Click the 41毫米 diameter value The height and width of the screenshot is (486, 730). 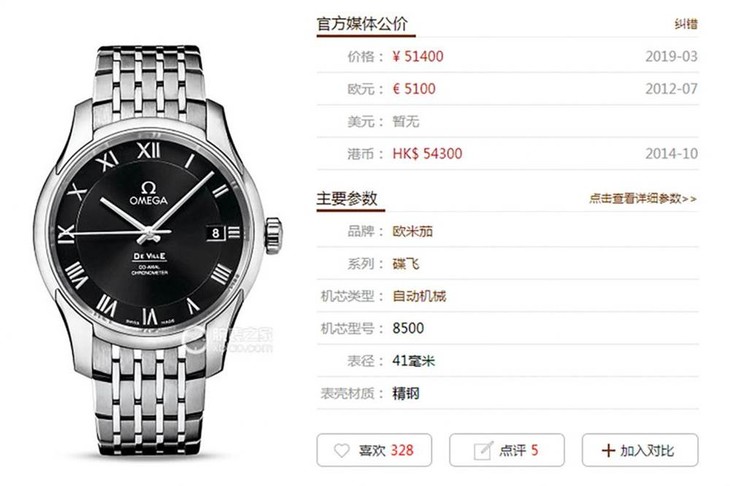coord(413,361)
